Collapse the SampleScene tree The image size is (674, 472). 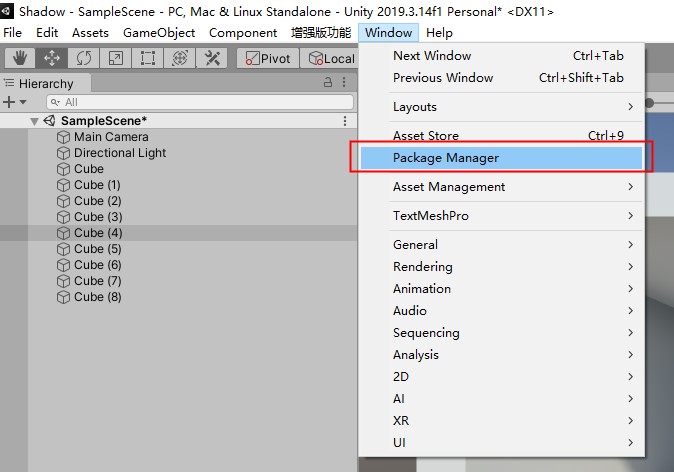pyautogui.click(x=34, y=121)
